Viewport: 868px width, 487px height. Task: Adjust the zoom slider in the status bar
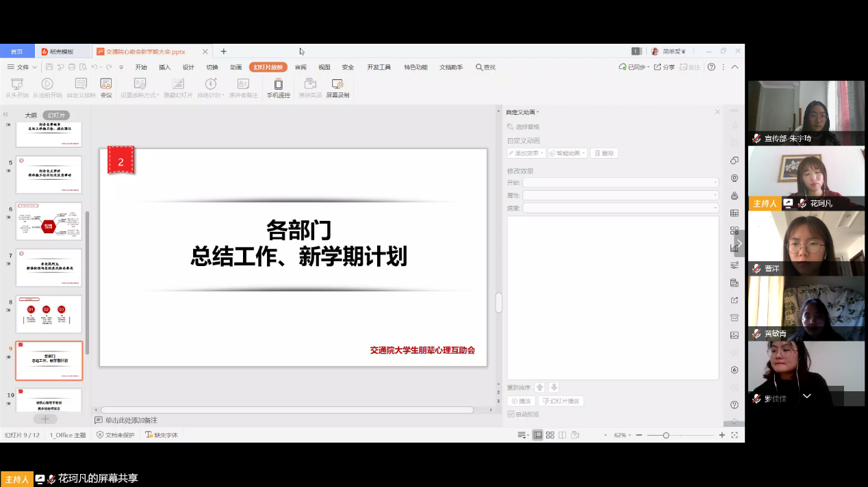tap(665, 435)
